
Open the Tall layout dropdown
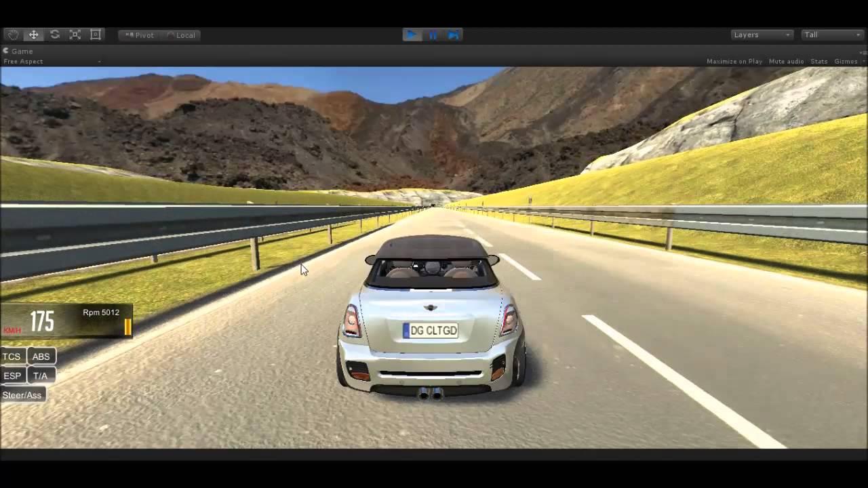pos(831,35)
